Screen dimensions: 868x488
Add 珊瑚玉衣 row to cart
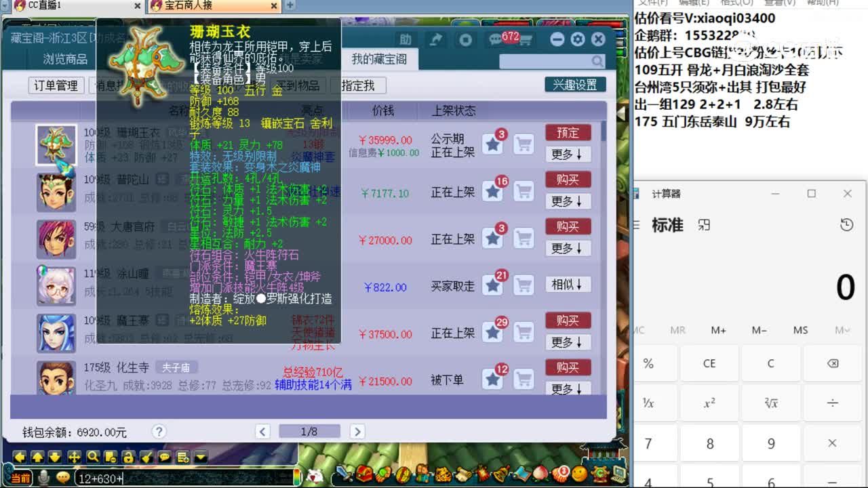tap(523, 144)
